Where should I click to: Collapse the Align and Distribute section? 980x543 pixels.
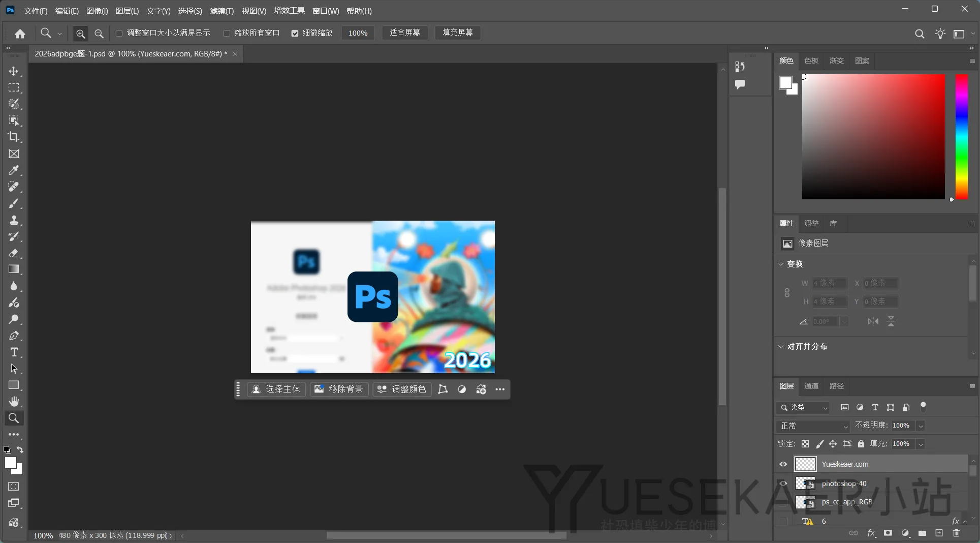coord(781,346)
